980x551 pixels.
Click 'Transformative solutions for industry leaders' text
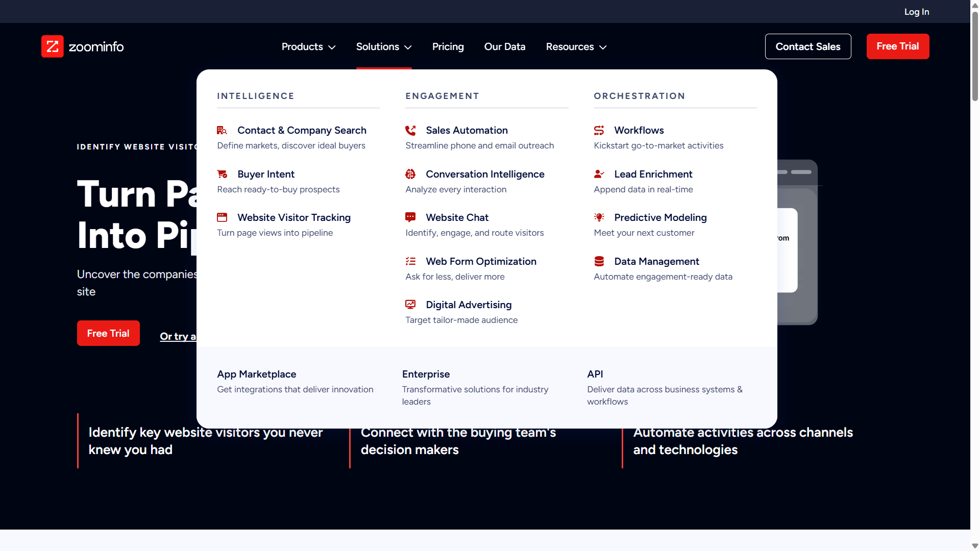point(475,395)
